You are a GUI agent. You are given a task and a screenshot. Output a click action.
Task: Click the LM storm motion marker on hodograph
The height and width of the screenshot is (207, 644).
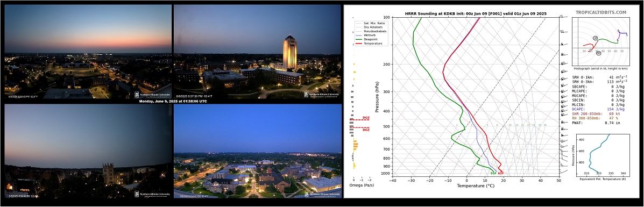(x=595, y=38)
